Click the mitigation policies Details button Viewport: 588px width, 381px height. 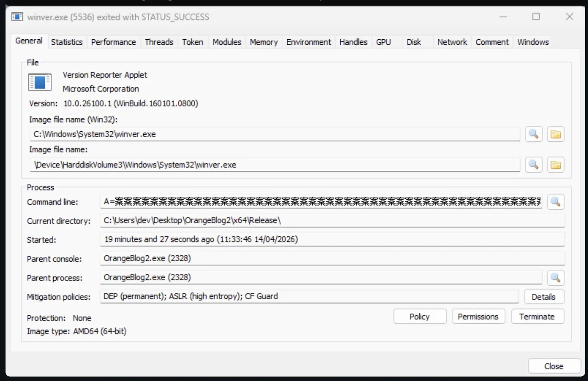coord(544,297)
